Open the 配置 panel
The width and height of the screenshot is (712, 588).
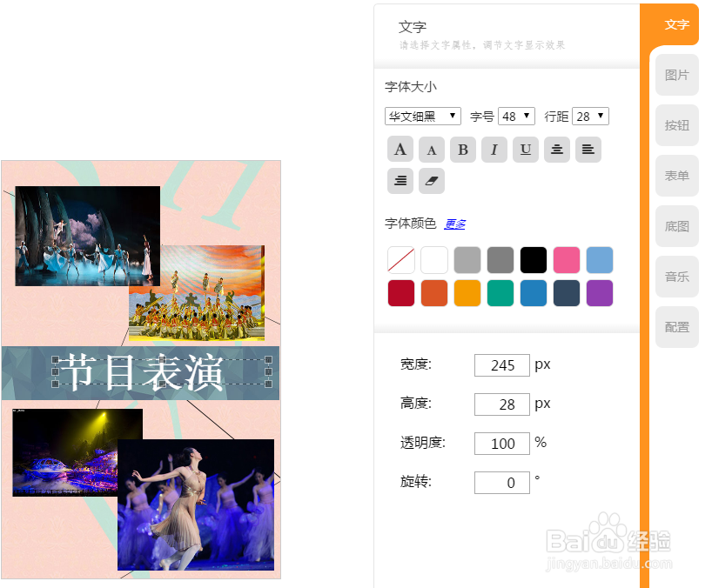click(x=677, y=327)
